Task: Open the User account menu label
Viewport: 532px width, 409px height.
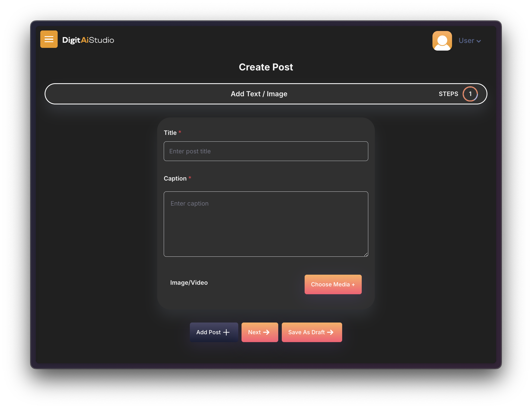Action: point(466,41)
